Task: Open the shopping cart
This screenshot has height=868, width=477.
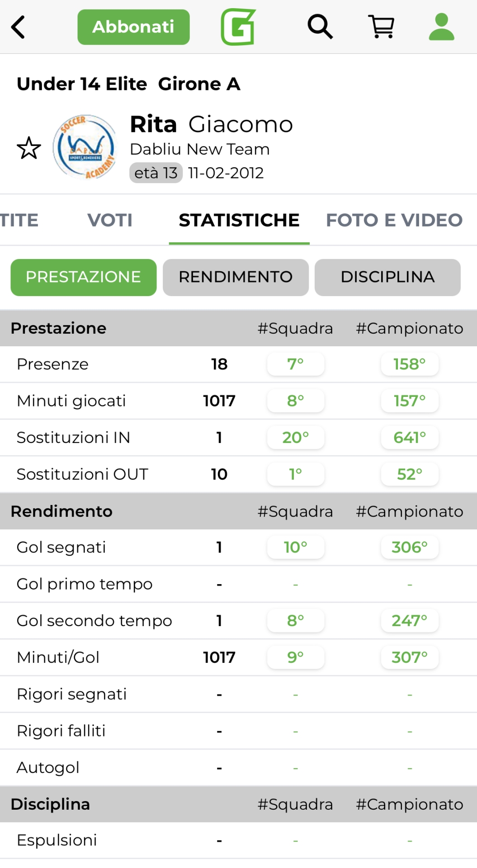Action: click(382, 27)
